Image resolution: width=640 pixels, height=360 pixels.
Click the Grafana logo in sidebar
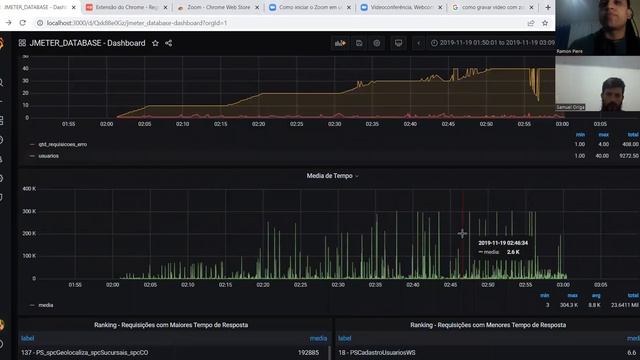point(2,43)
